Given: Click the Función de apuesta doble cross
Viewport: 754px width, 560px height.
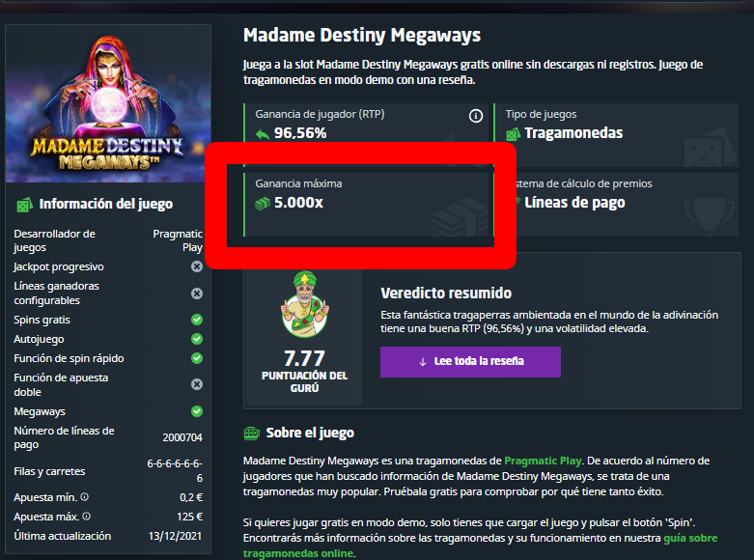Looking at the screenshot, I should (x=197, y=384).
